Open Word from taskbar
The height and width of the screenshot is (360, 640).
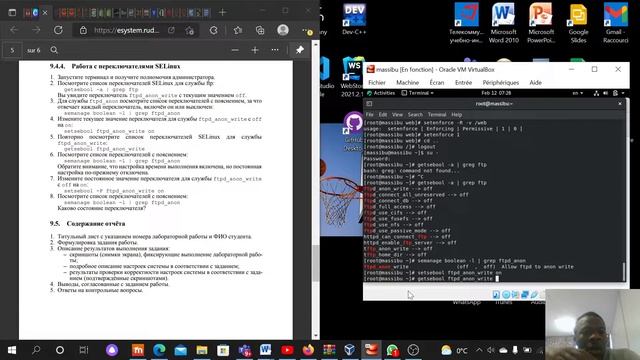point(266,350)
